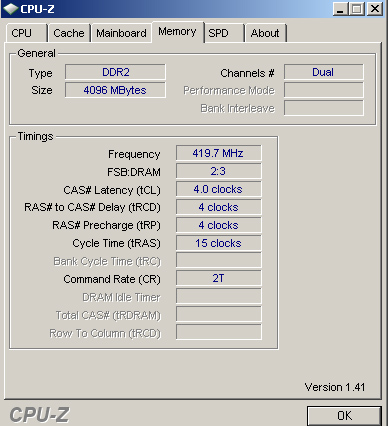Select the FSB:DRAM 2:3 ratio field
This screenshot has width=388, height=426.
point(219,171)
